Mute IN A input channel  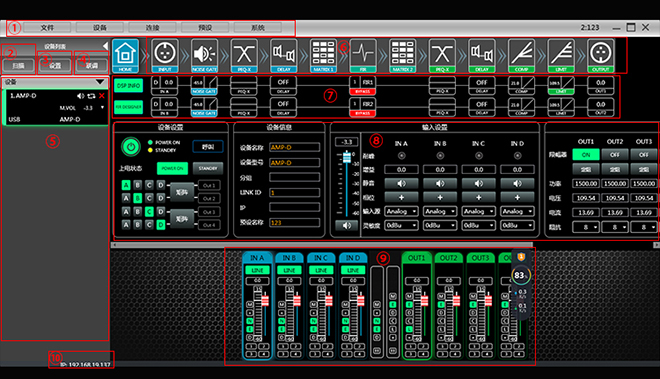point(402,184)
